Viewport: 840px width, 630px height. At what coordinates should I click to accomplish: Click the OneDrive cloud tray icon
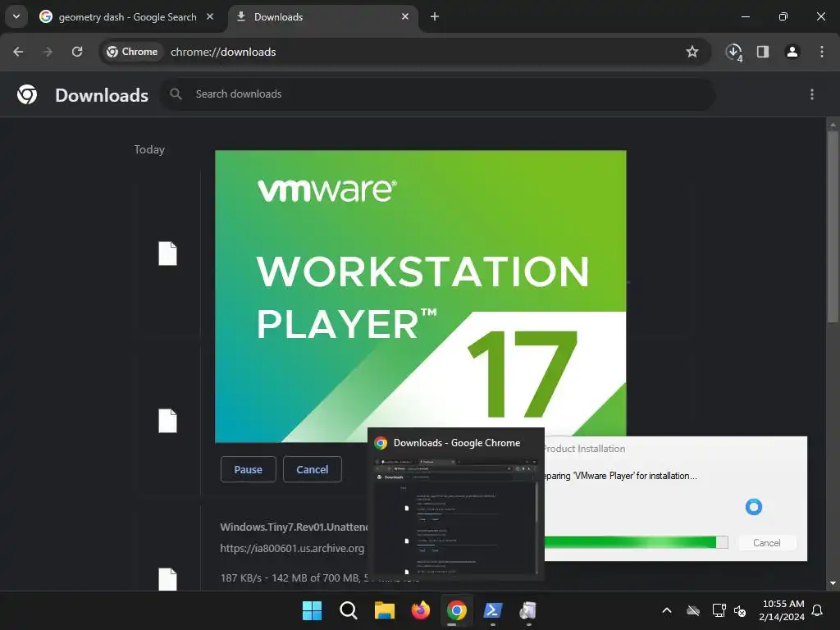coord(693,610)
